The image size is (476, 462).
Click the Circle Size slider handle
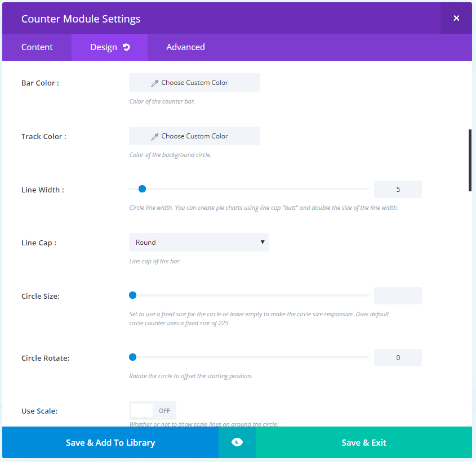coord(132,295)
